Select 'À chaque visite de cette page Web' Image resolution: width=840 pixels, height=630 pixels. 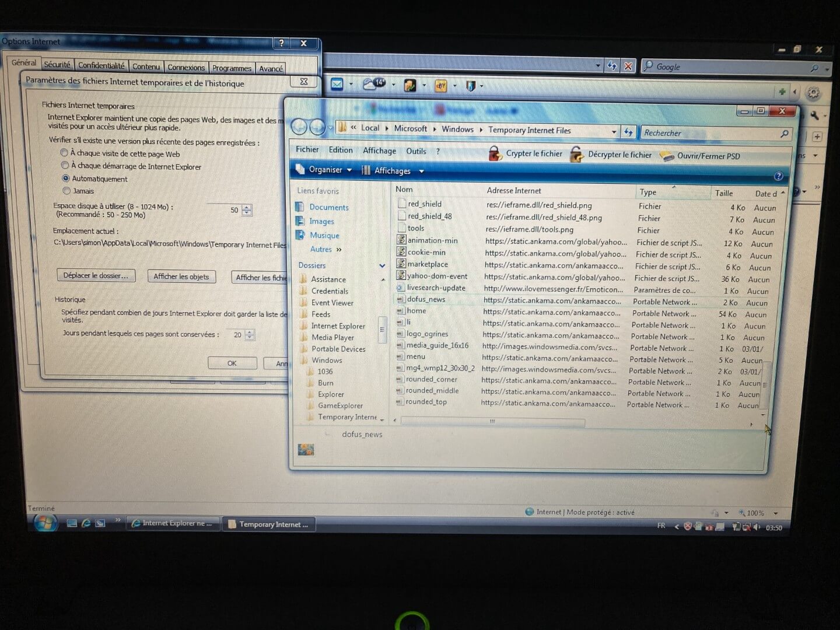pos(64,153)
